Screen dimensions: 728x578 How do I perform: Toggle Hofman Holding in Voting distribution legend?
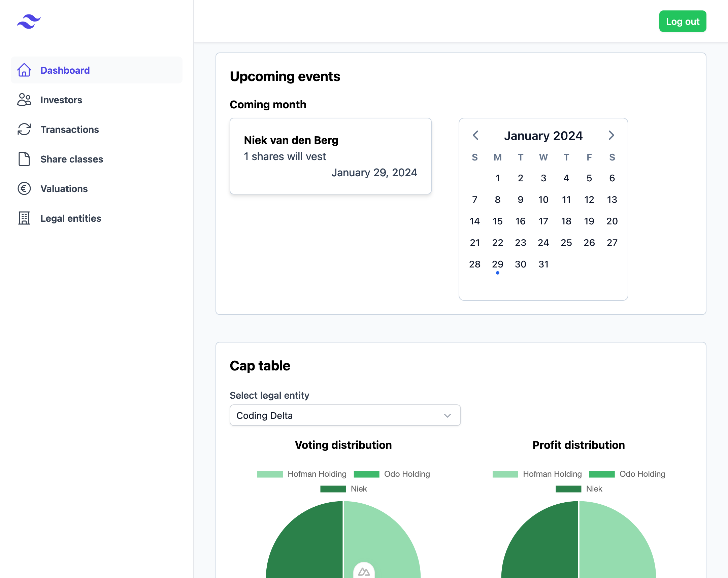pos(317,474)
